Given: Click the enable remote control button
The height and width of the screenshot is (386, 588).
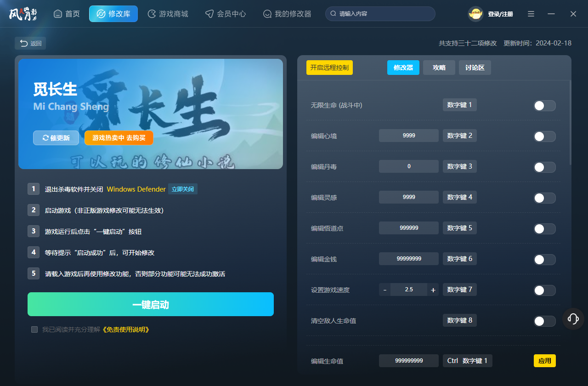Looking at the screenshot, I should 329,68.
